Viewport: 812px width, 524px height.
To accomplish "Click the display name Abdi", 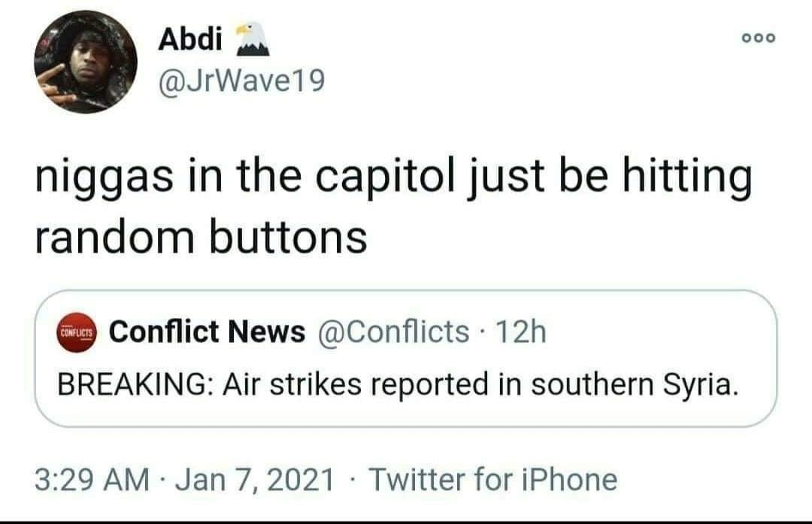I will 190,40.
